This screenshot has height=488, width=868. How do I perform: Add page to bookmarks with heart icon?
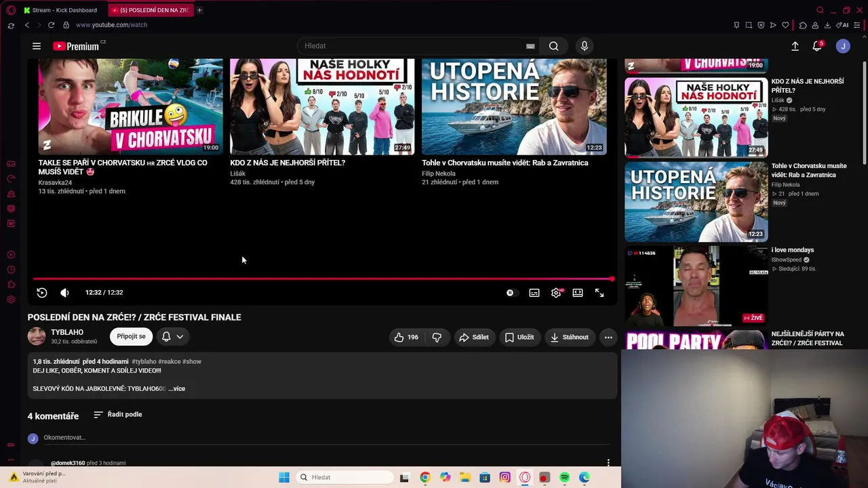coord(785,25)
